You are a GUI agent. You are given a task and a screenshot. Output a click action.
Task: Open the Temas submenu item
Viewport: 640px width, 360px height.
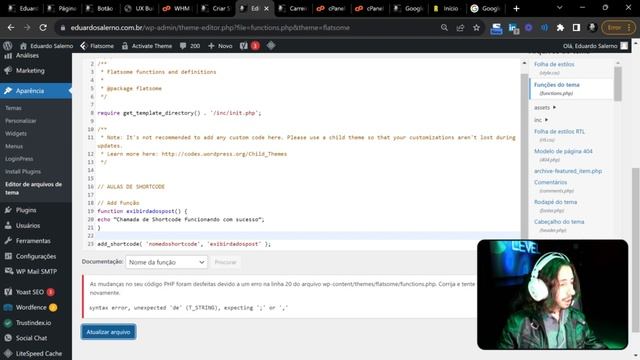pos(13,108)
